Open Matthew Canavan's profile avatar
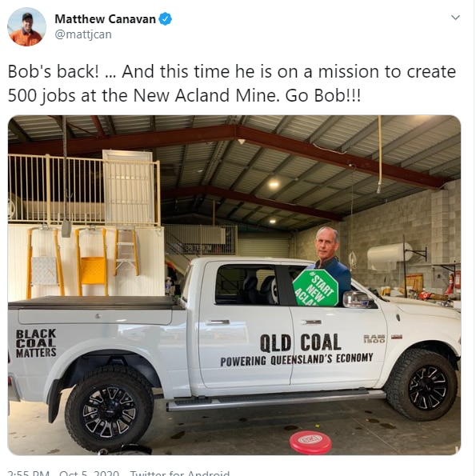476x476 pixels. pos(26,26)
